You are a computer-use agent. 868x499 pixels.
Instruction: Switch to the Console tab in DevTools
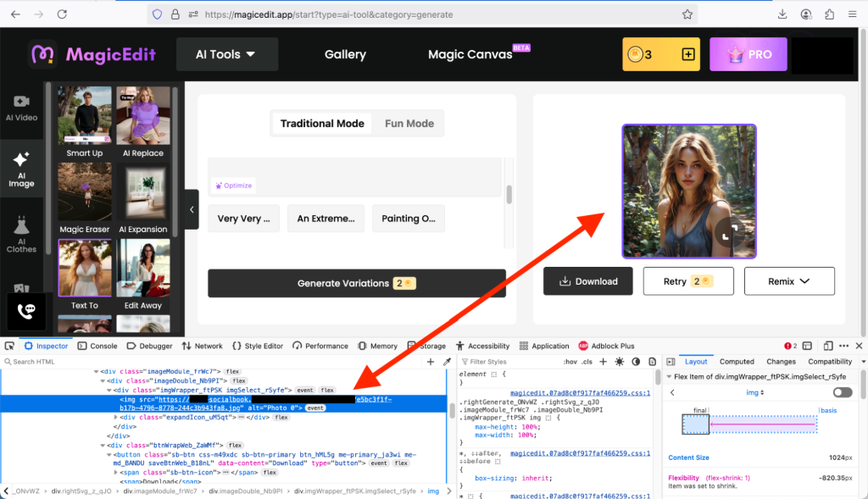97,346
